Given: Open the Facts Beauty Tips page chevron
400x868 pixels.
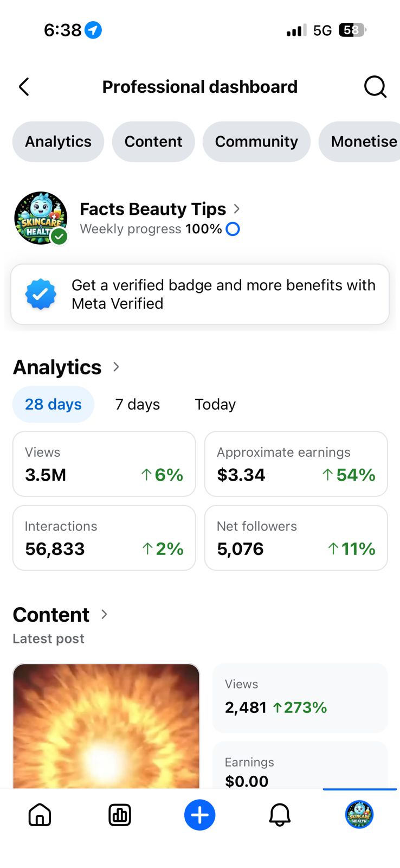Looking at the screenshot, I should point(236,209).
